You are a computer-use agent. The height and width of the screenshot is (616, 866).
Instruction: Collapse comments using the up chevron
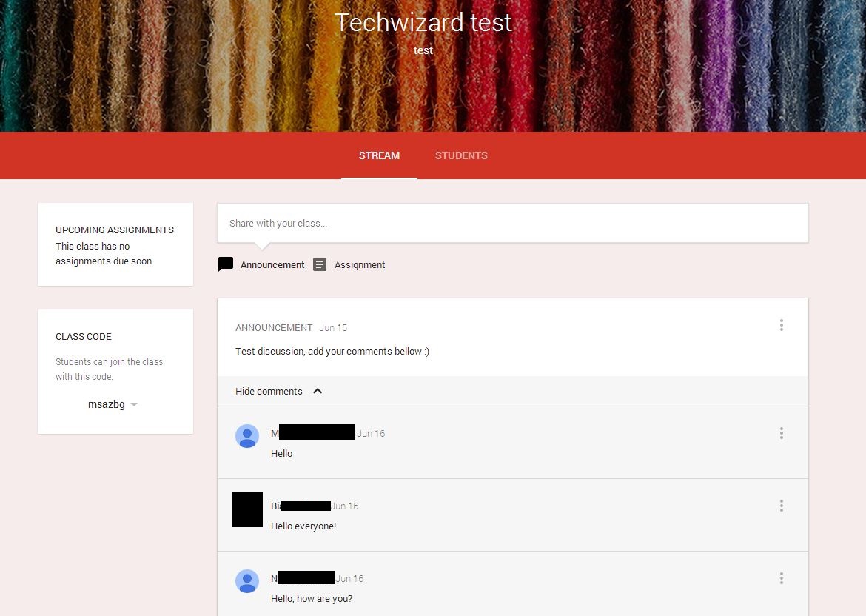pos(318,391)
